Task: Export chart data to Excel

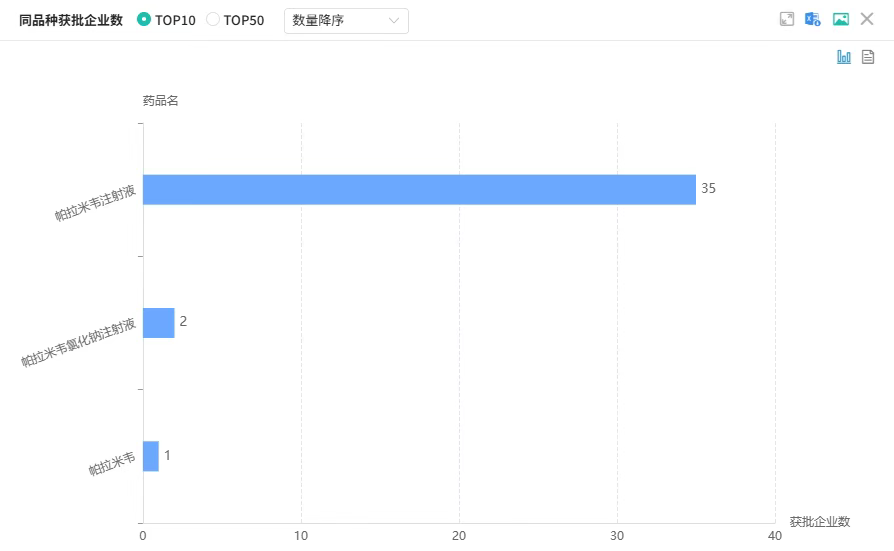Action: pyautogui.click(x=813, y=19)
